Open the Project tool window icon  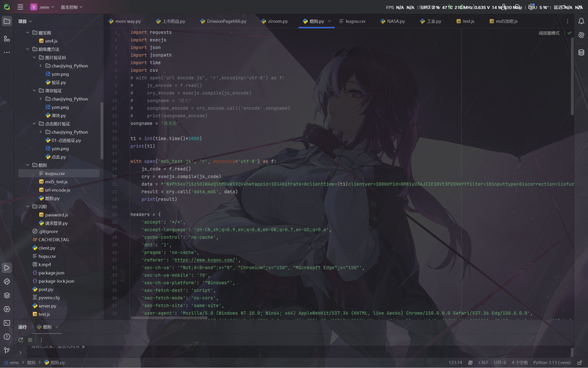[7, 21]
